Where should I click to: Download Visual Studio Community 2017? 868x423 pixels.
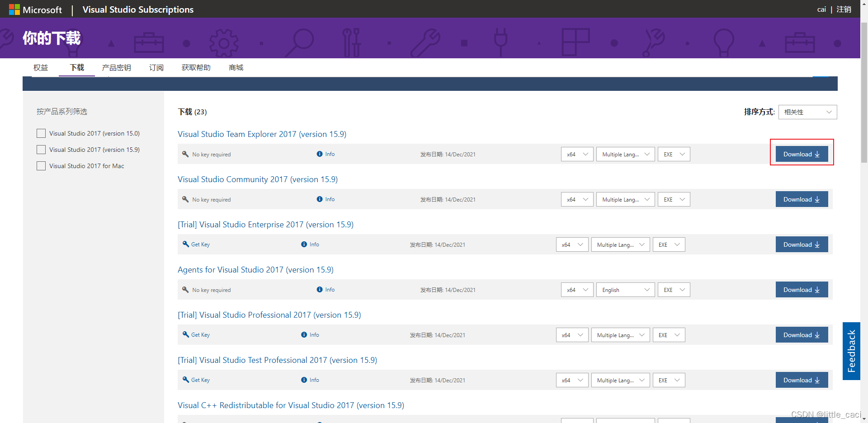pos(802,199)
